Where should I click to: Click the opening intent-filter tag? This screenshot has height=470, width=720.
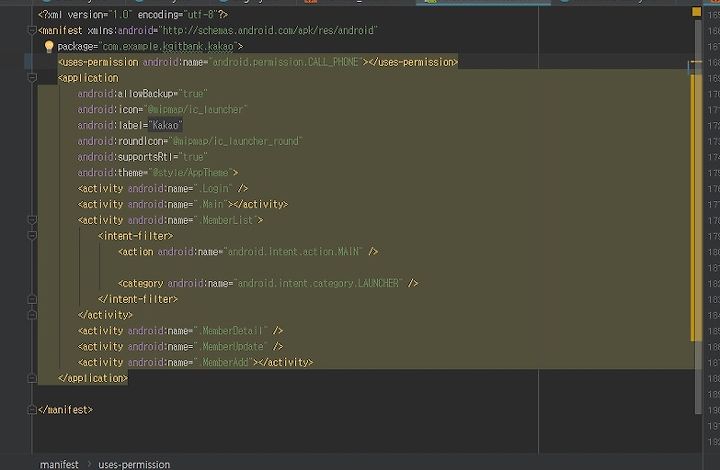pos(135,236)
